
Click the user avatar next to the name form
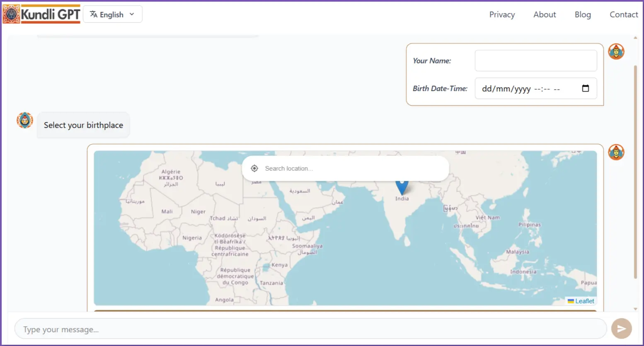(616, 52)
